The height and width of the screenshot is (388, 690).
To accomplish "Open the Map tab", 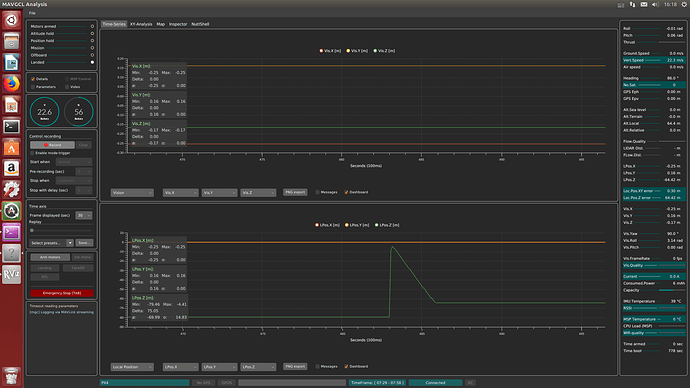I will pos(161,24).
